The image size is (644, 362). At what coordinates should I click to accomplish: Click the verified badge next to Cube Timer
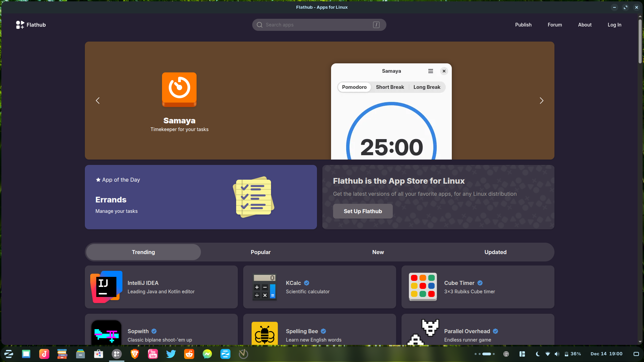coord(480,283)
